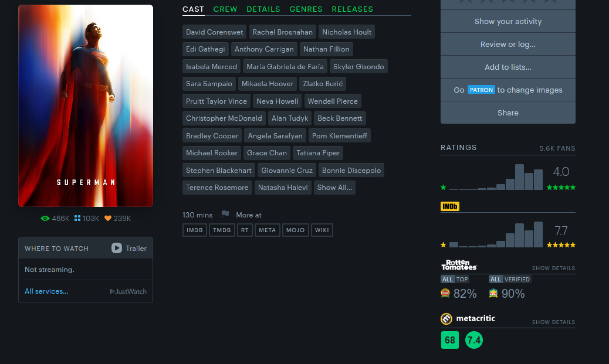Click the flag report icon beside runtime
The image size is (609, 364).
pyautogui.click(x=225, y=215)
